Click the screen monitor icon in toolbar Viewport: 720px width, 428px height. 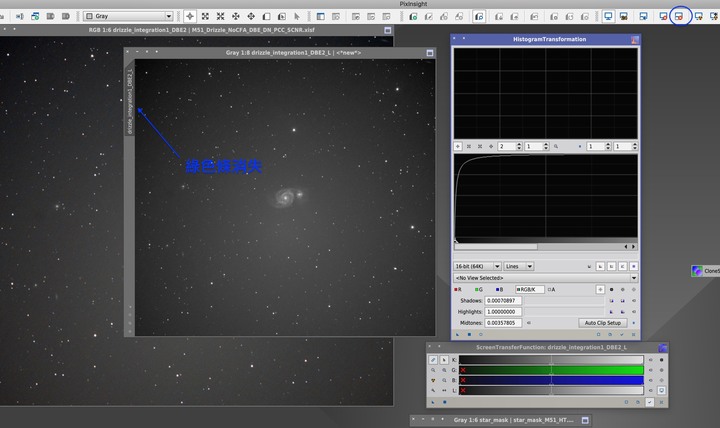(608, 16)
